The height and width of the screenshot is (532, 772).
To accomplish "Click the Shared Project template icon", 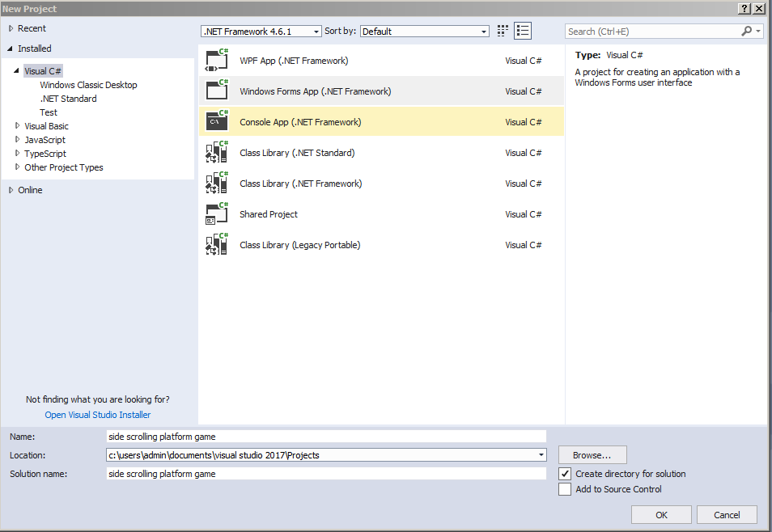I will 217,214.
